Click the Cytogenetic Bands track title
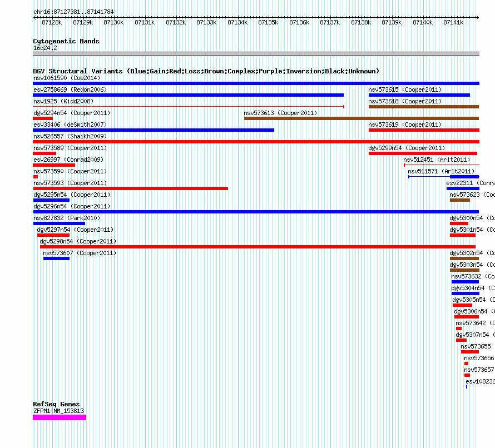Image resolution: width=495 pixels, height=448 pixels. coord(66,41)
